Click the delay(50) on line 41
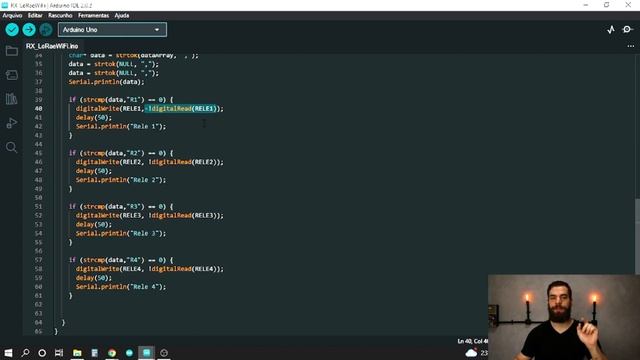Viewport: 640px width, 360px height. 93,118
